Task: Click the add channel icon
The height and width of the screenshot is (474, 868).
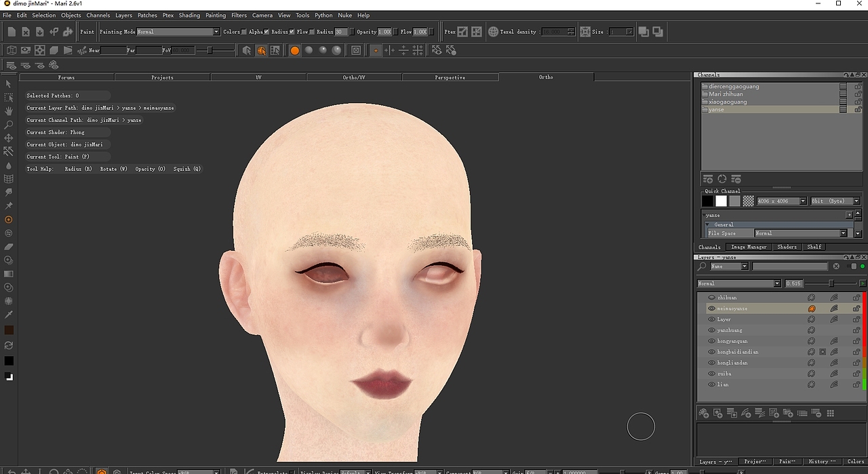Action: (x=708, y=179)
